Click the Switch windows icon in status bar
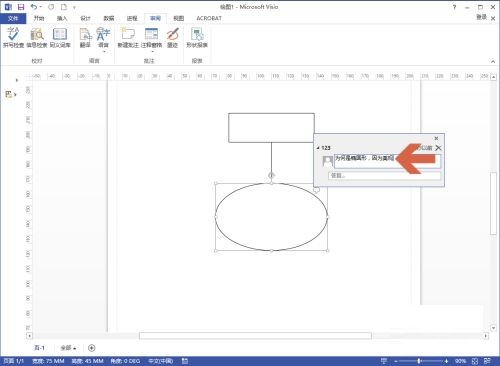This screenshot has width=500, height=366. tap(487, 361)
